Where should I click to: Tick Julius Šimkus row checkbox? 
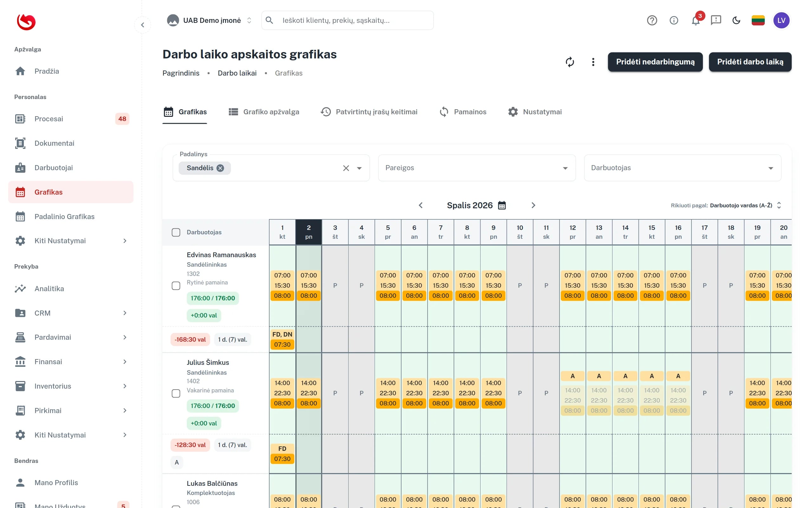pos(176,393)
